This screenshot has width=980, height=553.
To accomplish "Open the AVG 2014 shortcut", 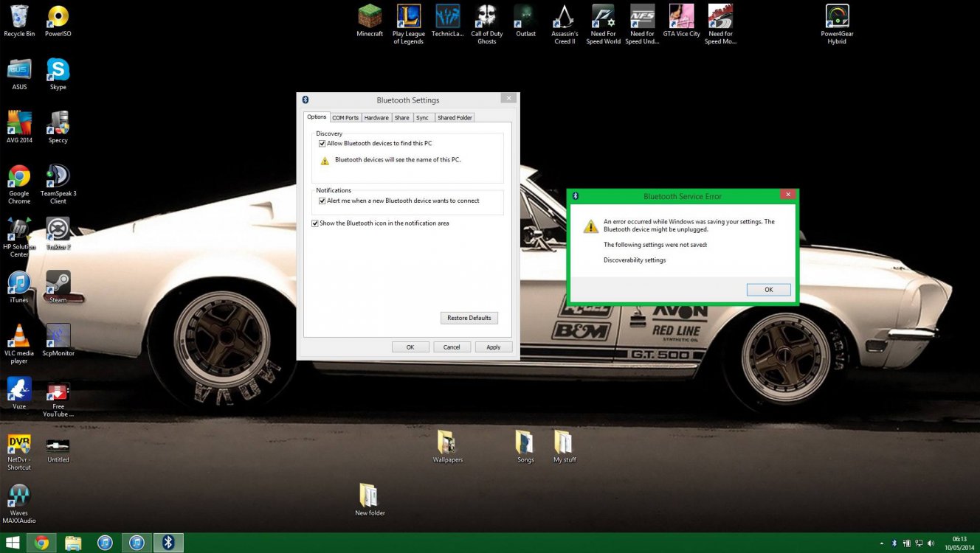I will click(19, 128).
